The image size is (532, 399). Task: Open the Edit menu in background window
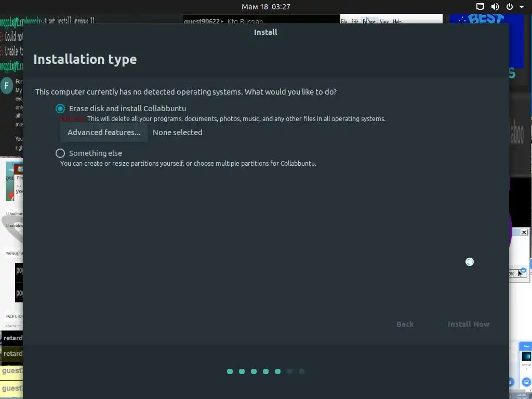click(x=354, y=21)
